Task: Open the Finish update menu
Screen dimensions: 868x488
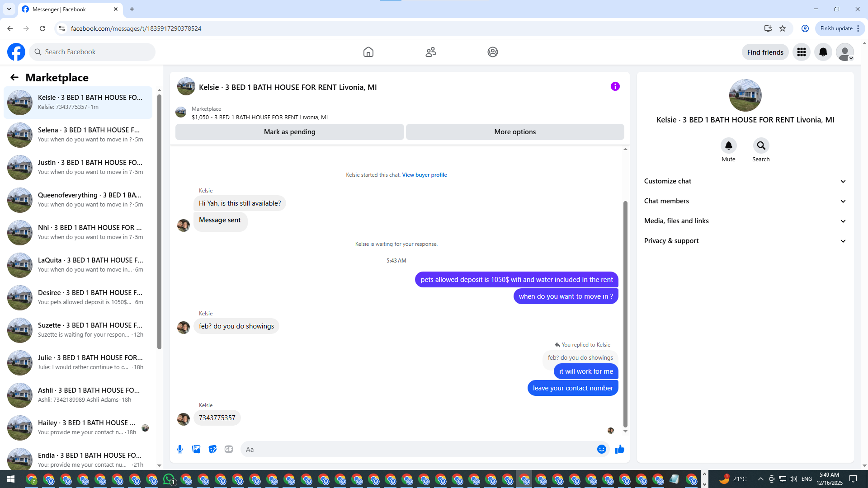Action: (x=840, y=28)
